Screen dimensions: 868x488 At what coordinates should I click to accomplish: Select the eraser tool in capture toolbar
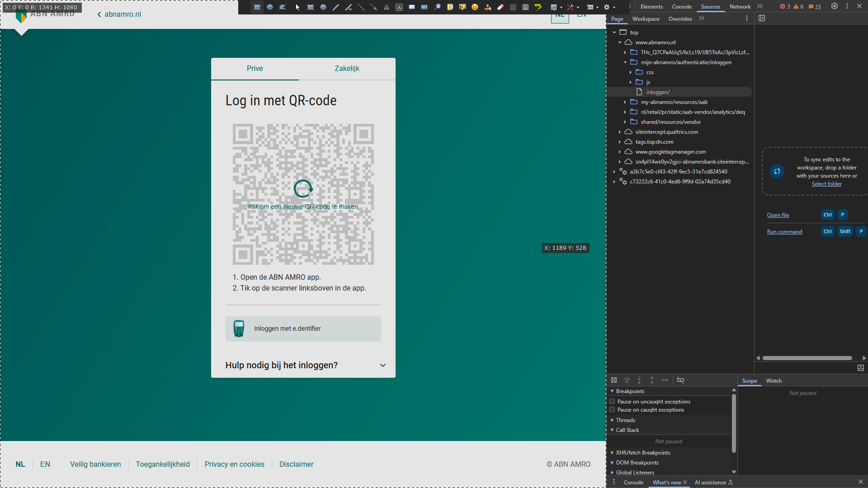[500, 7]
